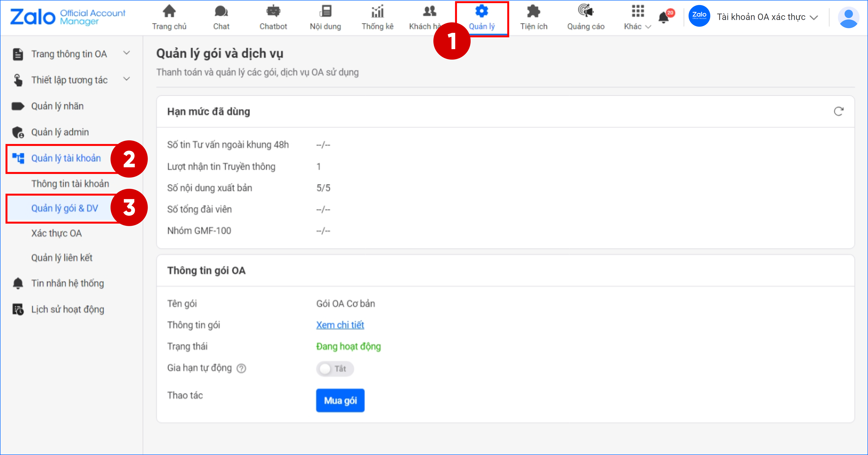Open Quản lý liên kết submenu
This screenshot has height=455, width=868.
point(62,258)
